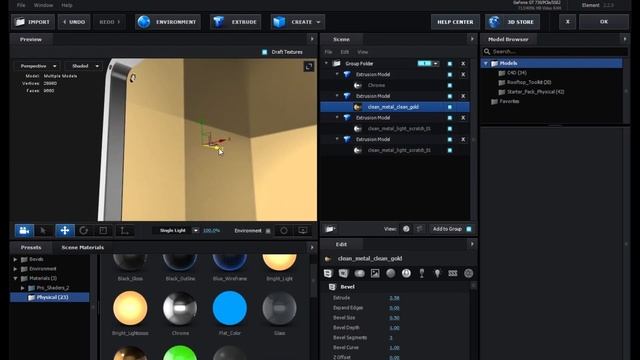Image resolution: width=640 pixels, height=360 pixels.
Task: Collapse the Models folder in Model Browser
Action: [486, 63]
